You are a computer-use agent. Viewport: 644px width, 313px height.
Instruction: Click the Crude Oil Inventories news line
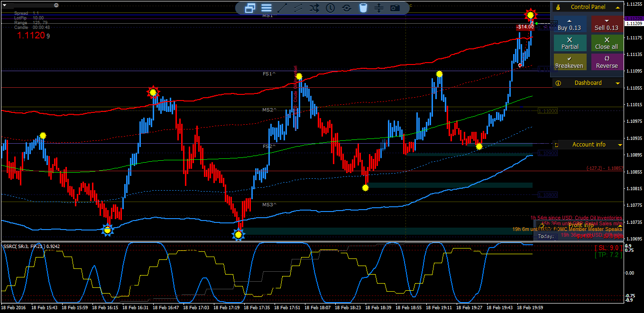coord(576,218)
